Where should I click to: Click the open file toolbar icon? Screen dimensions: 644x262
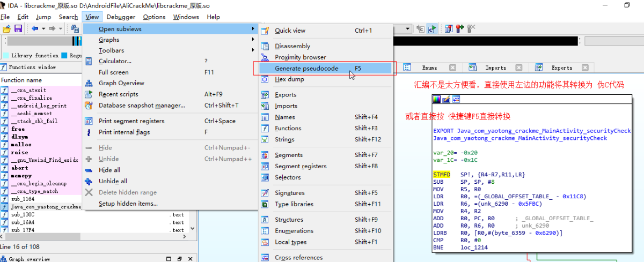point(6,28)
